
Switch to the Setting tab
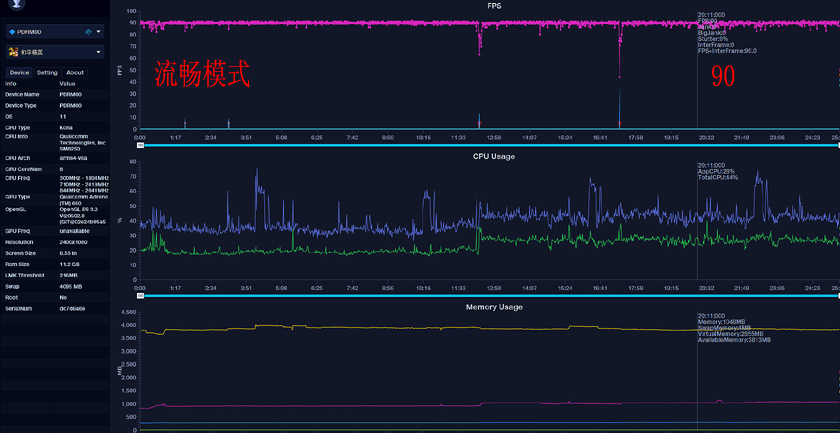click(x=47, y=72)
